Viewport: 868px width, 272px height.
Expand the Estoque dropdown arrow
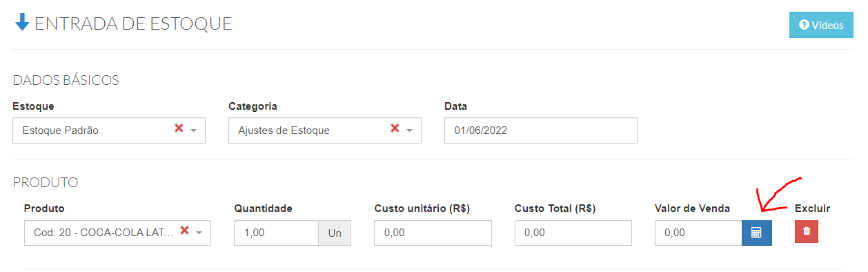(x=194, y=130)
